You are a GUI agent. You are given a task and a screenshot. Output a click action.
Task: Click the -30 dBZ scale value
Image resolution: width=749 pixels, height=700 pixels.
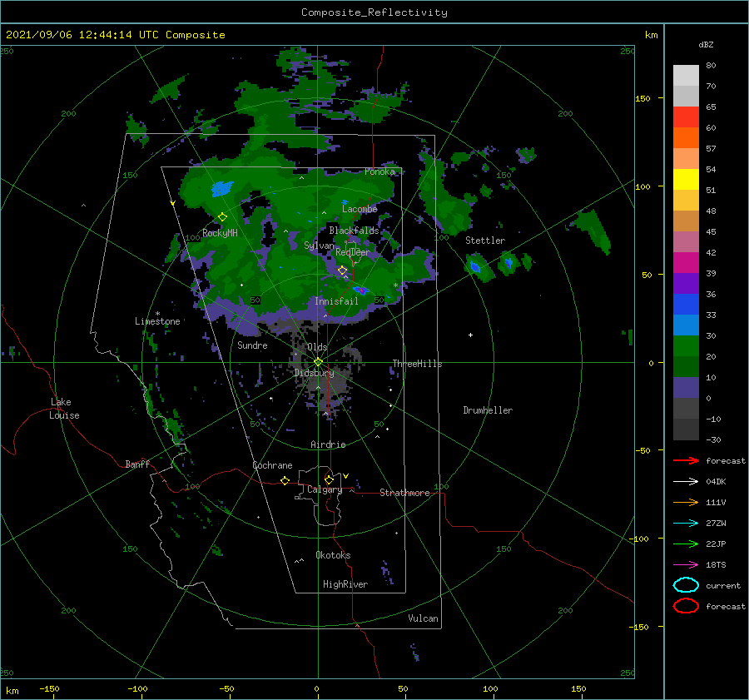pyautogui.click(x=713, y=439)
